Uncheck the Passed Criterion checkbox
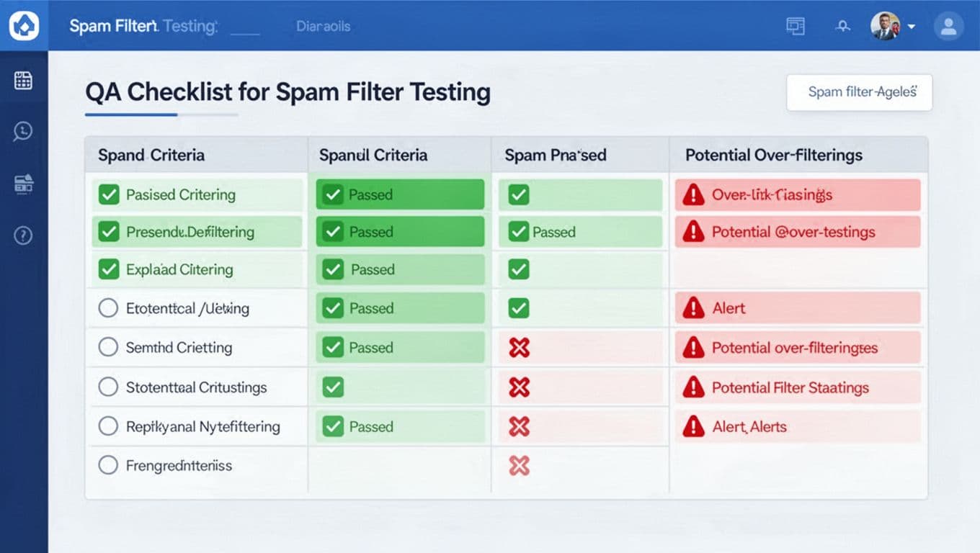Viewport: 980px width, 553px height. click(108, 194)
